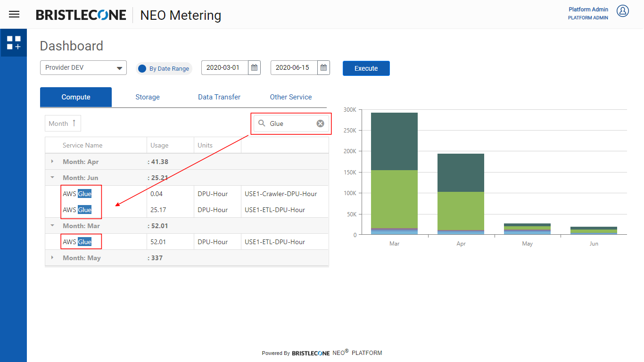The height and width of the screenshot is (362, 644).
Task: Toggle the By Date Range switch
Action: pyautogui.click(x=142, y=68)
